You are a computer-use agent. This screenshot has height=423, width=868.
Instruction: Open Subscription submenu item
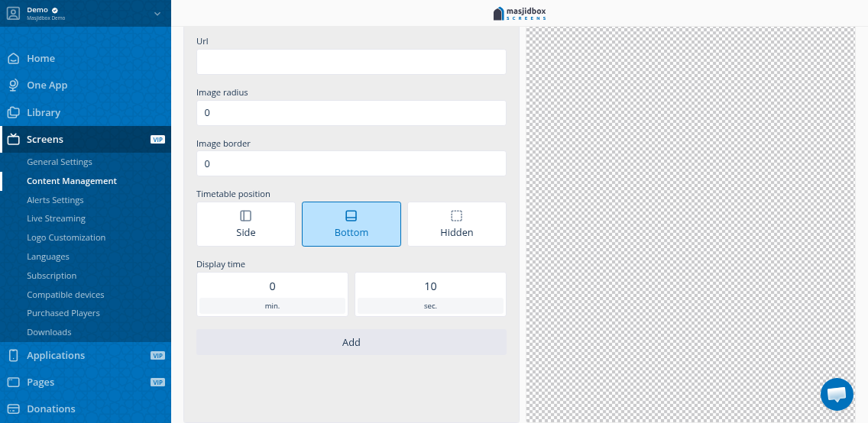[51, 276]
